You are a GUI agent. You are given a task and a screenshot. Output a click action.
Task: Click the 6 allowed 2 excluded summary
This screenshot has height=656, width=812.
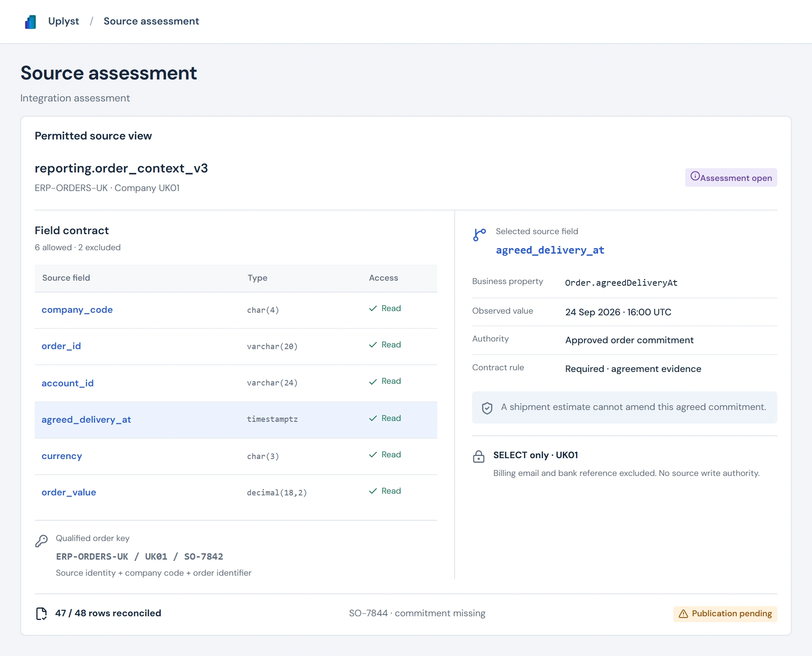(x=77, y=247)
